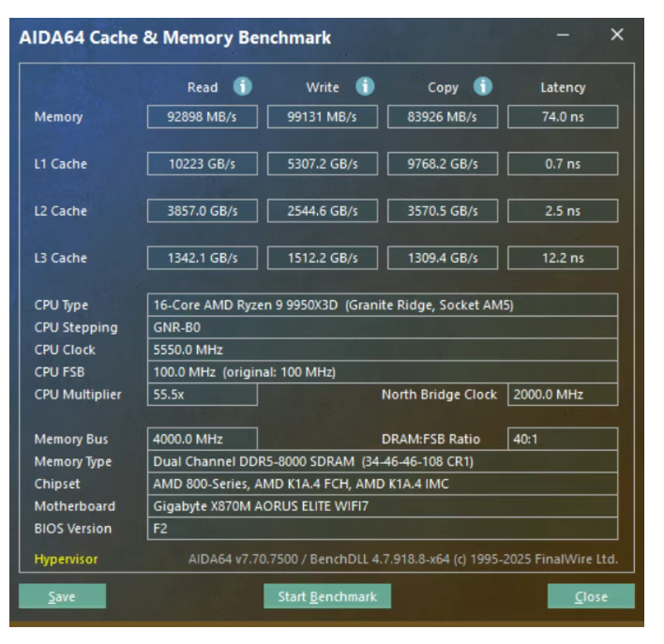This screenshot has height=644, width=664.
Task: Click the Latency column header
Action: click(x=563, y=87)
